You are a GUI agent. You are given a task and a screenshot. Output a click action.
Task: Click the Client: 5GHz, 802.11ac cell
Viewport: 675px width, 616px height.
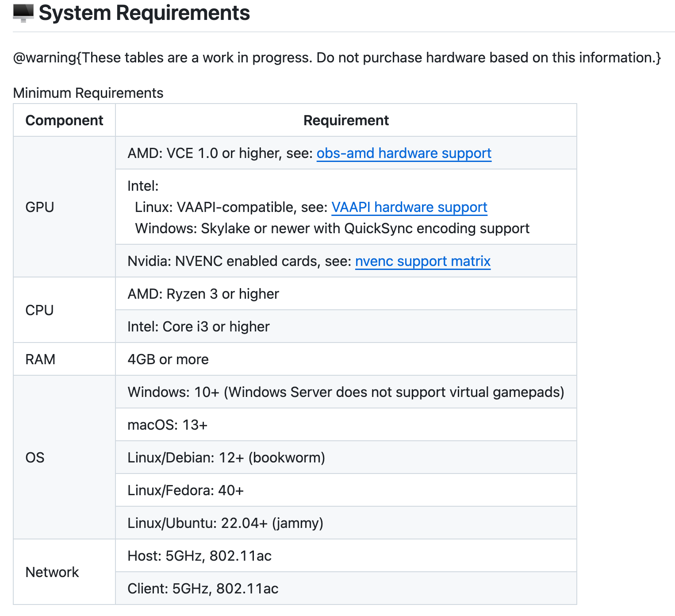(x=346, y=589)
